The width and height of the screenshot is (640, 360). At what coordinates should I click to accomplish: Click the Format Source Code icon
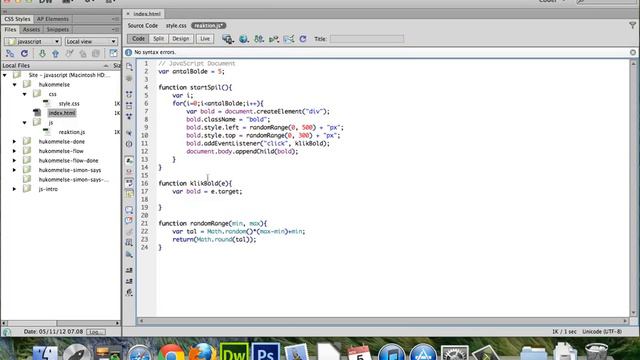(129, 292)
